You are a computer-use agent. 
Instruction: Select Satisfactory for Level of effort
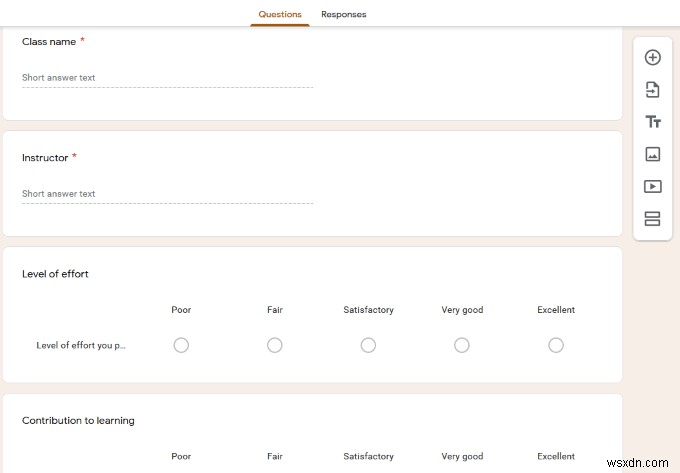[x=368, y=345]
